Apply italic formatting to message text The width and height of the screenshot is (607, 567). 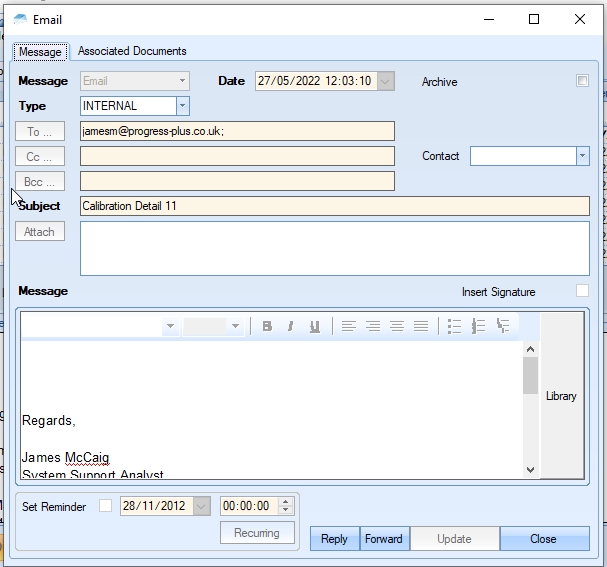tap(290, 326)
